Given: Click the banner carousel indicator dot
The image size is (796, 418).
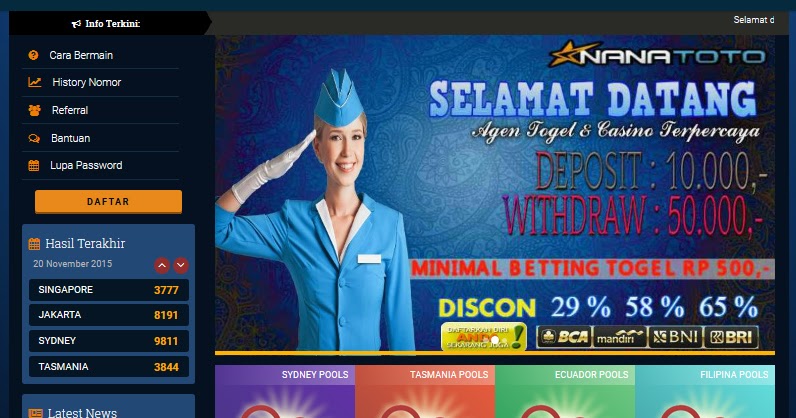Looking at the screenshot, I should click(495, 339).
